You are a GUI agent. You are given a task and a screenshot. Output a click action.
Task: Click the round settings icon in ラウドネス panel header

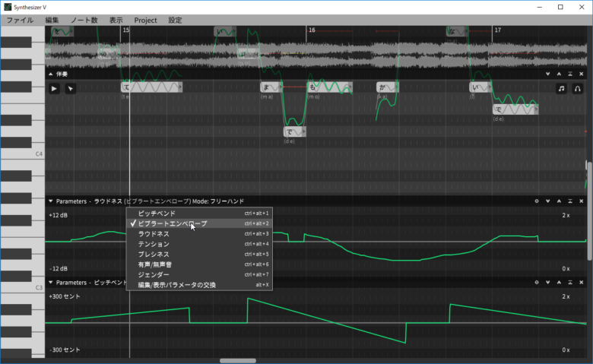pyautogui.click(x=537, y=201)
